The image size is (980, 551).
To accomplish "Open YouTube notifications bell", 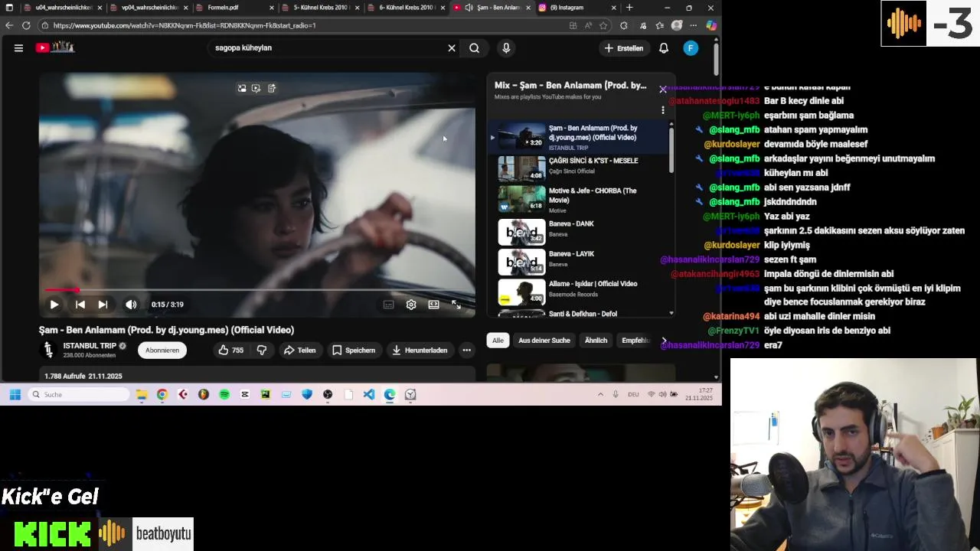I will pyautogui.click(x=664, y=48).
